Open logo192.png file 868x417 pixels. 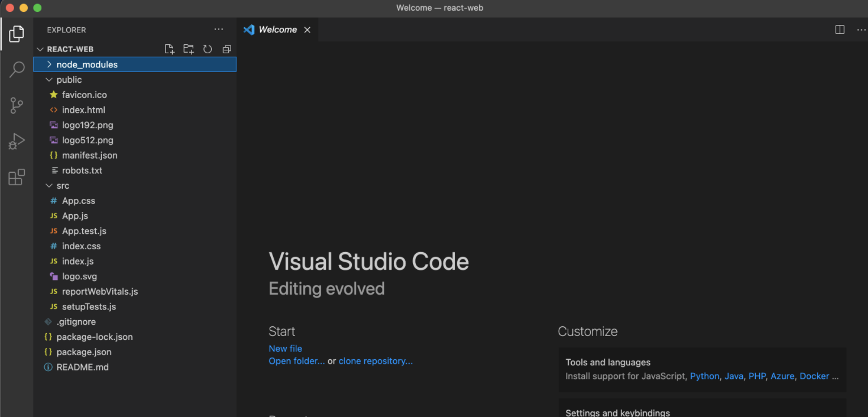135,125
